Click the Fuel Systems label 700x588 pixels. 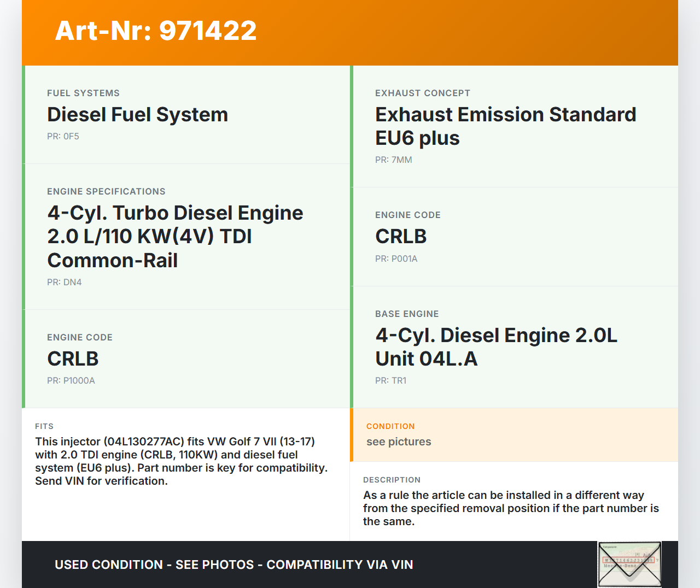tap(83, 93)
